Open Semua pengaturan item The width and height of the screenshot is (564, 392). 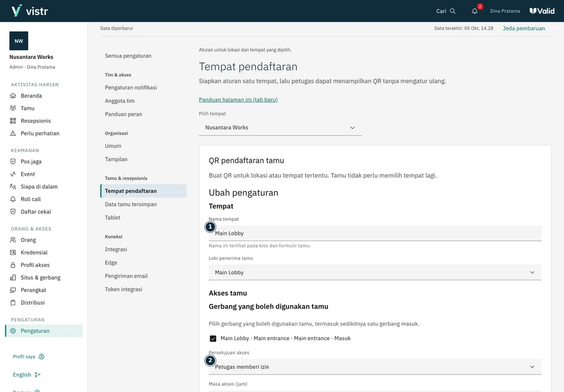pyautogui.click(x=128, y=56)
